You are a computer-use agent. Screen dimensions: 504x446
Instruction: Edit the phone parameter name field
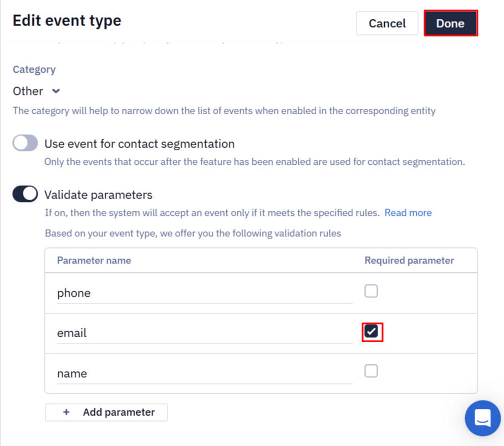pos(205,293)
